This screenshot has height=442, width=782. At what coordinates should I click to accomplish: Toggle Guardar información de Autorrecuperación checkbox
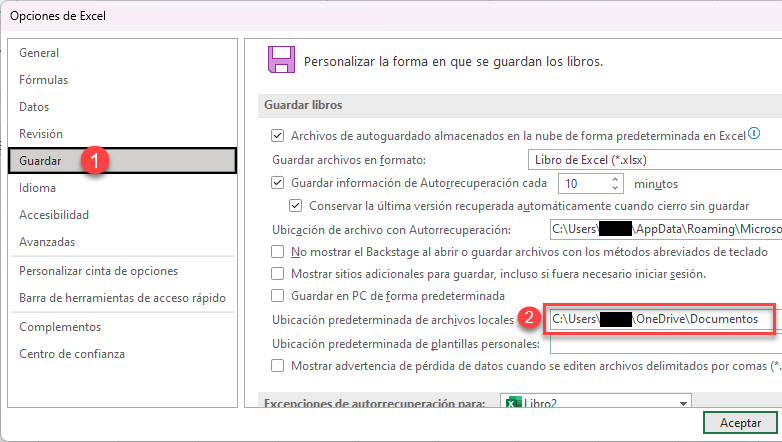point(277,183)
